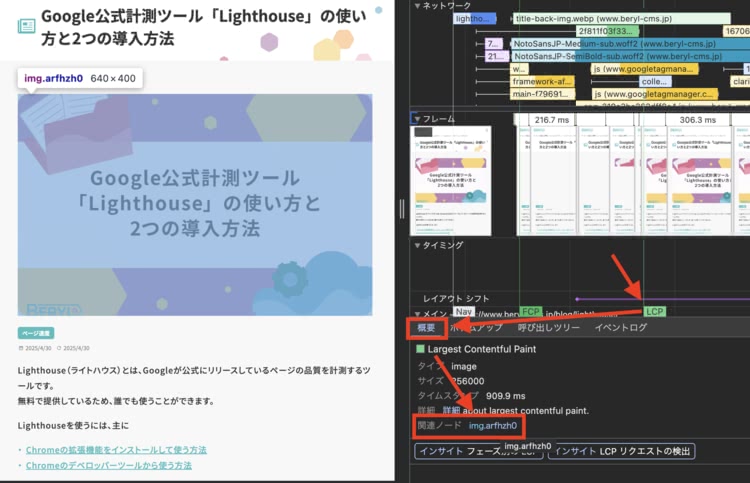Click the インサイト フェーズ button

[478, 451]
